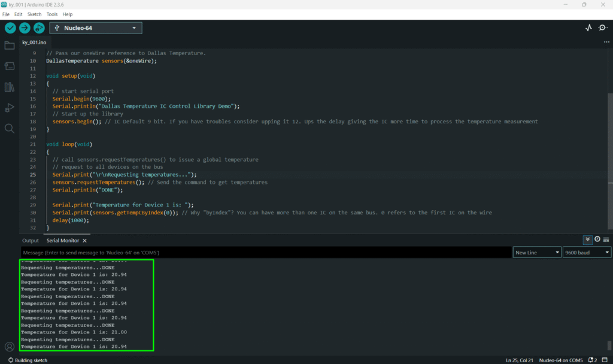
Task: Open the Serial Plotter
Action: [x=588, y=28]
